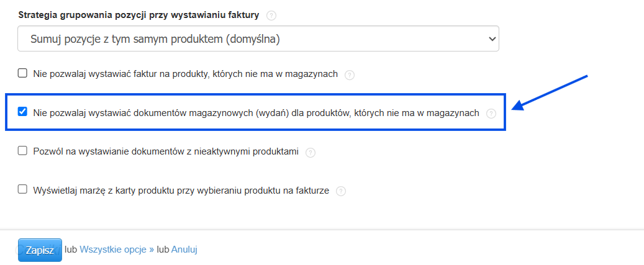Click label text Nie pozwalaj wystawiać faktur na produkty
The width and height of the screenshot is (644, 265).
tap(185, 74)
